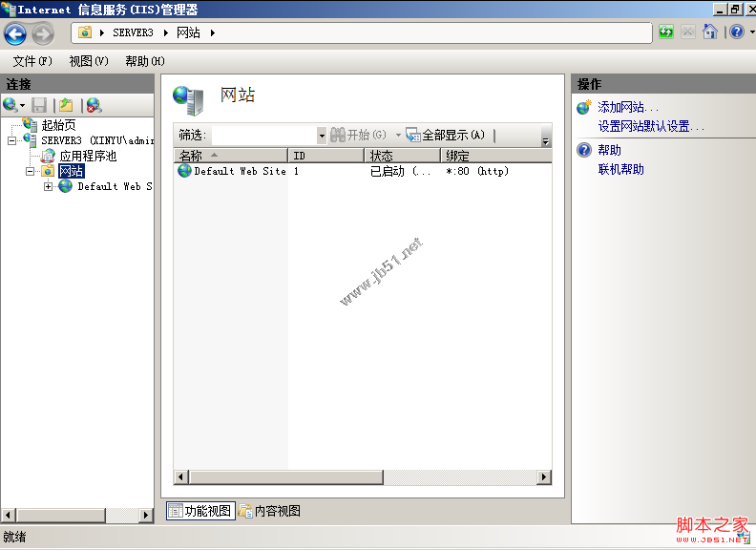Click the ID value 1 cell

[296, 171]
